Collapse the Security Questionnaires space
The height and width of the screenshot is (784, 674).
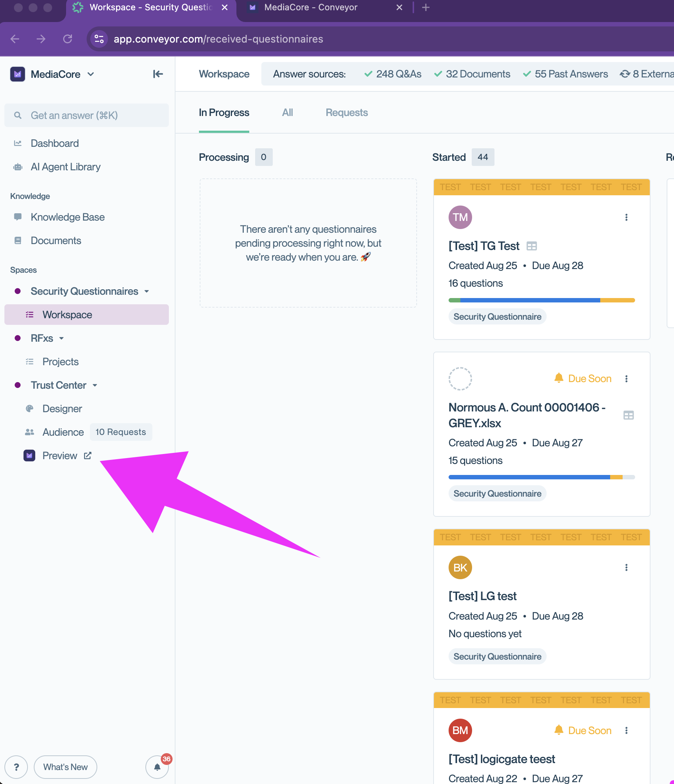(x=146, y=291)
